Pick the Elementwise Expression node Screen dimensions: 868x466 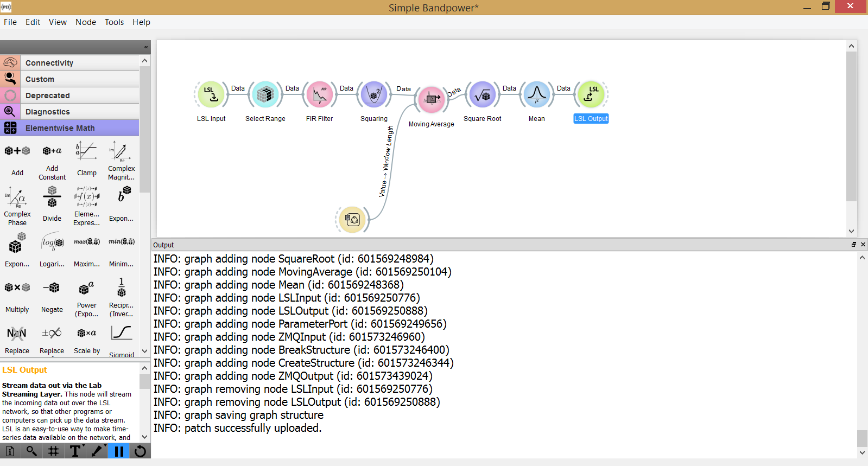point(87,206)
